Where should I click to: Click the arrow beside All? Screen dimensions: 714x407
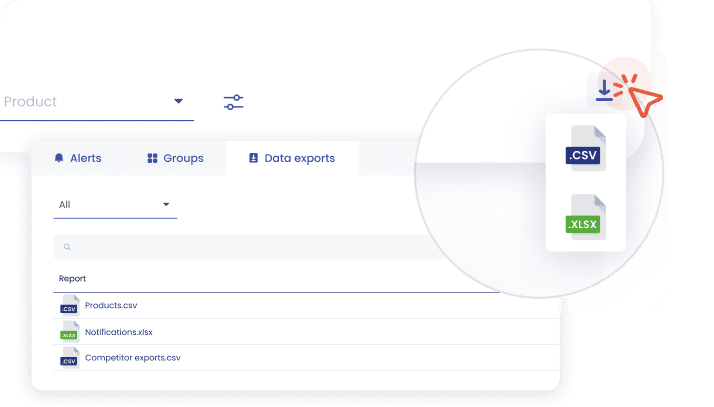point(166,205)
